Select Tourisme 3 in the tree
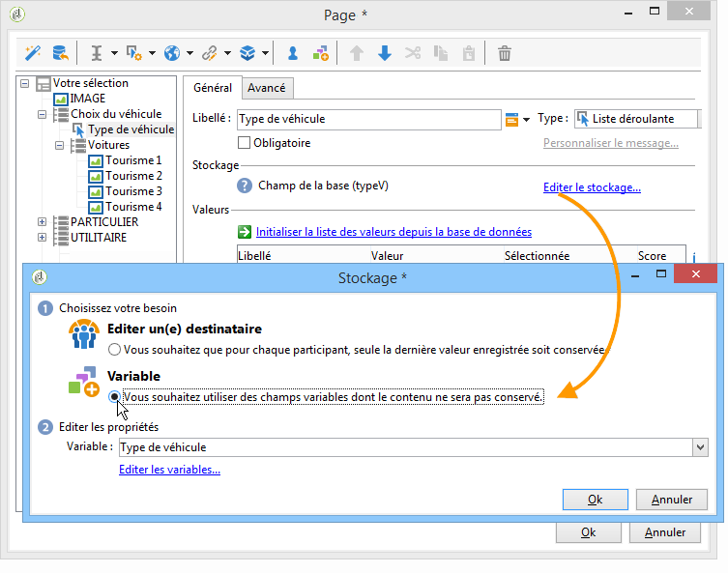 (x=133, y=191)
